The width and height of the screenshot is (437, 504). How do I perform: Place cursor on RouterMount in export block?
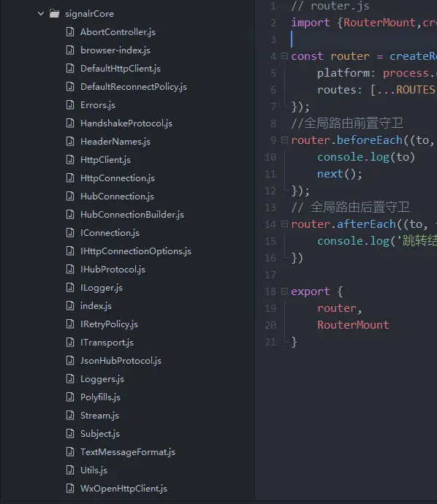[353, 324]
